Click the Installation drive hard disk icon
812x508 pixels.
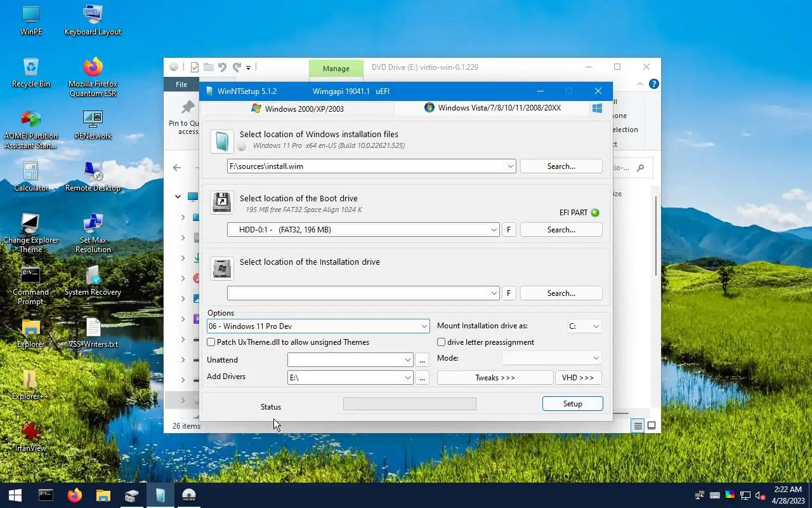(222, 267)
